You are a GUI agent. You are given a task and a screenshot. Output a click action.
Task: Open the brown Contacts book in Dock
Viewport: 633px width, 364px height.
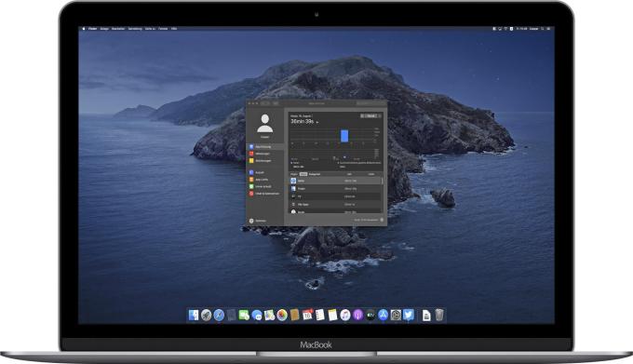click(294, 315)
